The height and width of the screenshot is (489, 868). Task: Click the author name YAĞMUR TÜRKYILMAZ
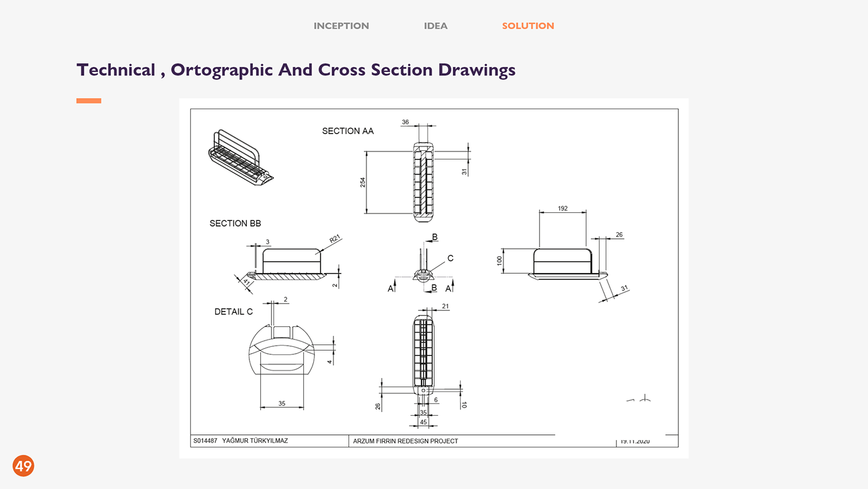tap(255, 441)
